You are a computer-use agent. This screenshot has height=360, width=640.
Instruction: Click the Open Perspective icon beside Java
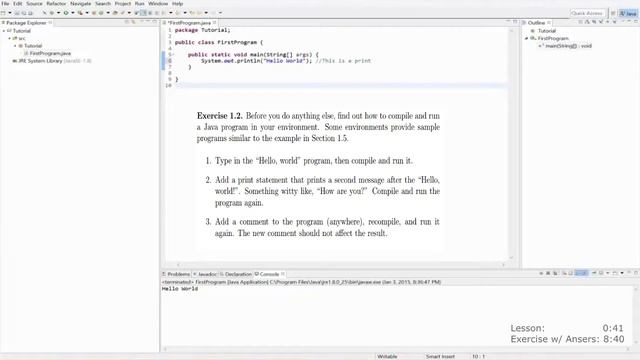pos(613,13)
